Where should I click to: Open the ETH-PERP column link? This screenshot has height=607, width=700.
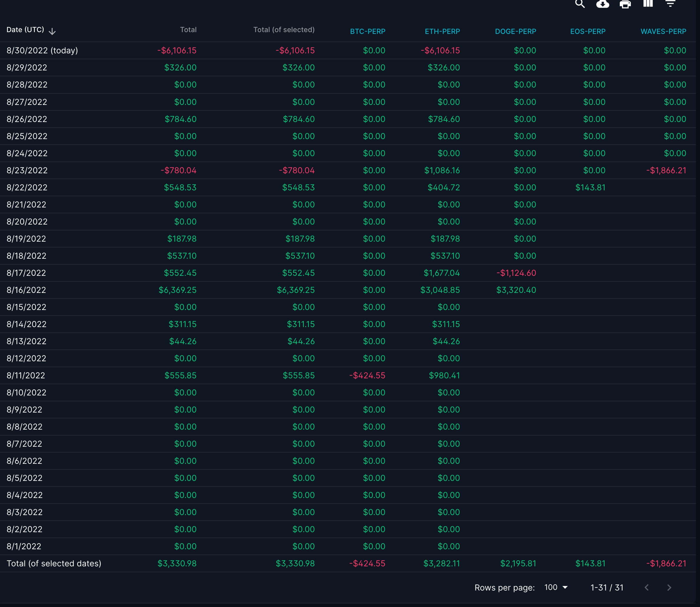point(442,32)
